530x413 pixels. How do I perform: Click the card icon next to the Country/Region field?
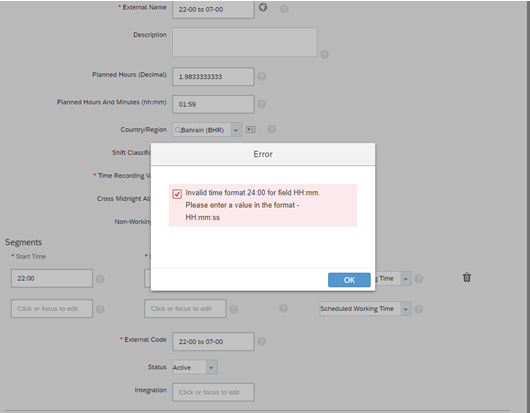click(250, 129)
